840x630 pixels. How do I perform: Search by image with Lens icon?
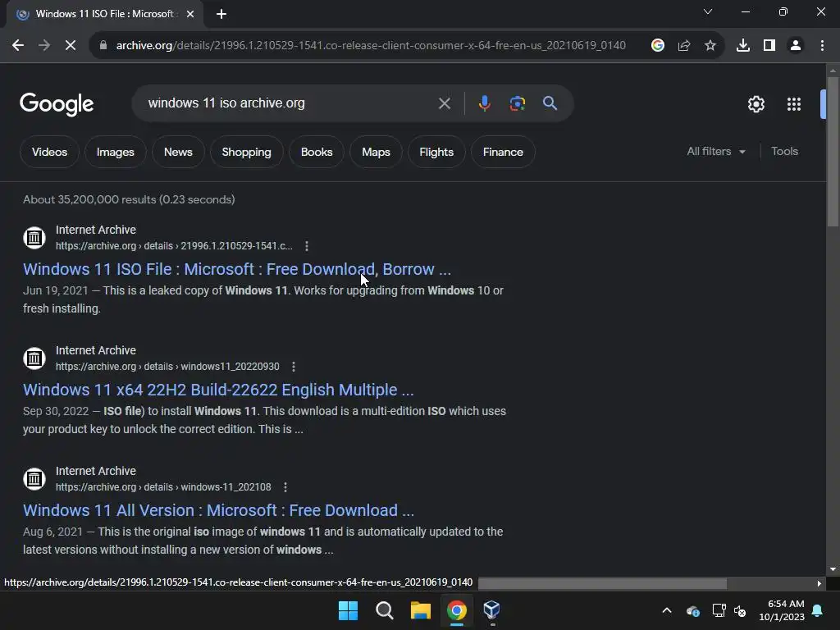(x=518, y=103)
